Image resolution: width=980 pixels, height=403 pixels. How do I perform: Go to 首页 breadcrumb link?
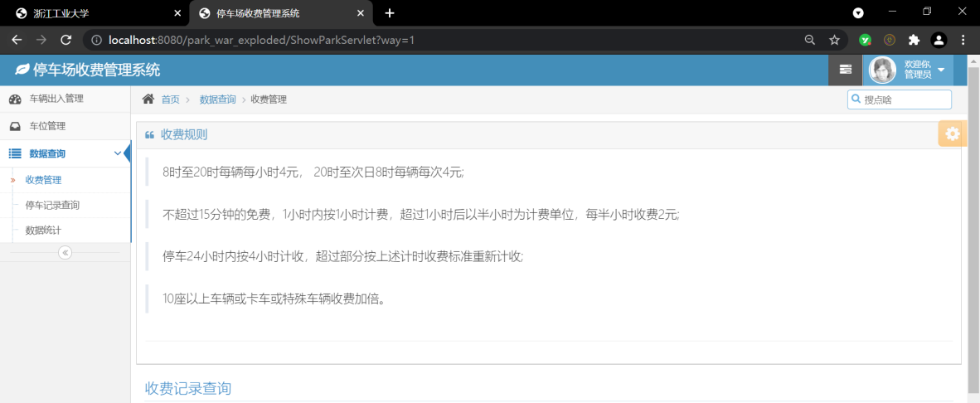pos(170,100)
